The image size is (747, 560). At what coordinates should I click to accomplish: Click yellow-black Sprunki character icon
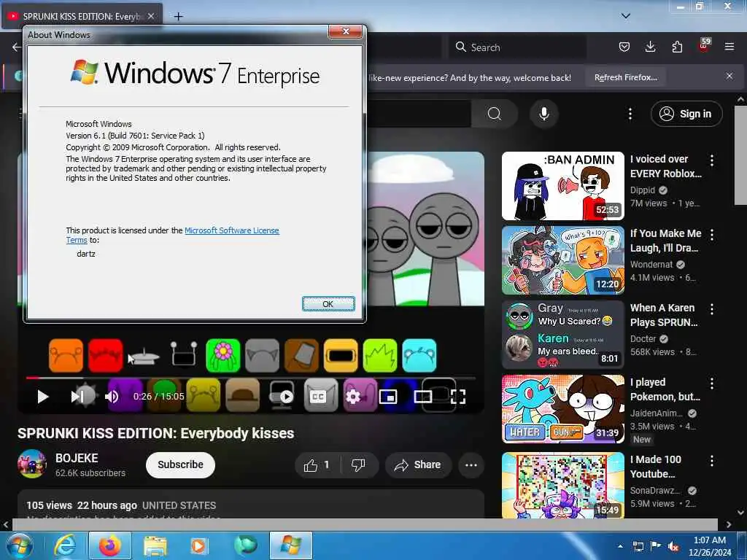coord(341,355)
